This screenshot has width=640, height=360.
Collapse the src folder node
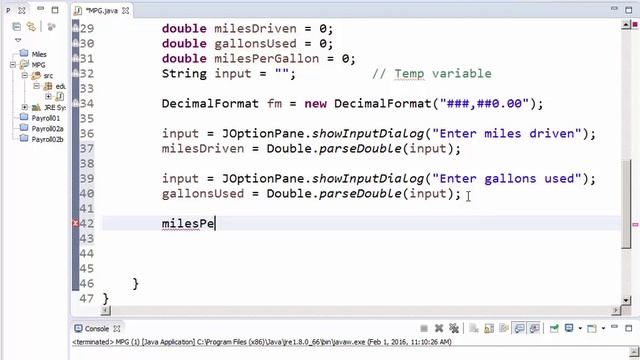[24, 76]
